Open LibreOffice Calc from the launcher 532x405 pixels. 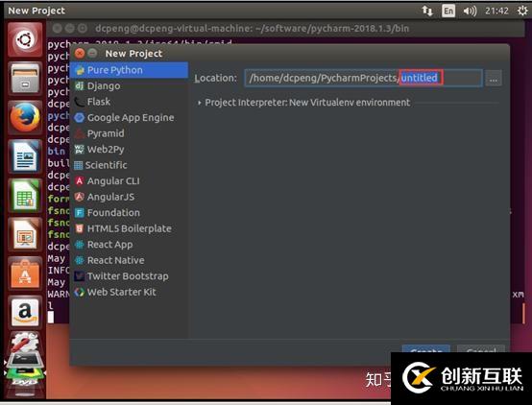(25, 196)
